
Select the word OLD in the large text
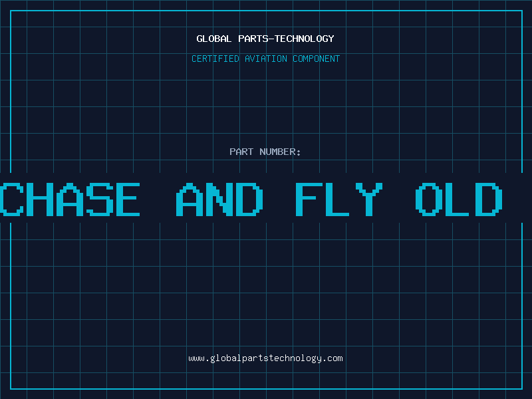459,199
